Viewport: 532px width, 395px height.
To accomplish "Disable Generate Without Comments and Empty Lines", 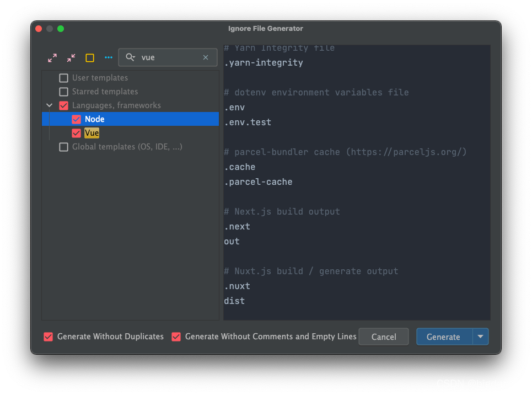I will click(x=176, y=337).
